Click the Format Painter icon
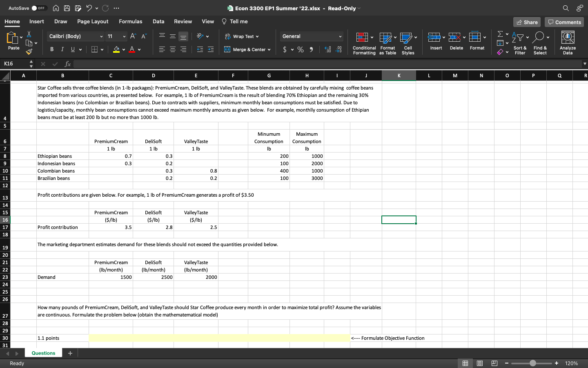588x368 pixels. coord(29,52)
